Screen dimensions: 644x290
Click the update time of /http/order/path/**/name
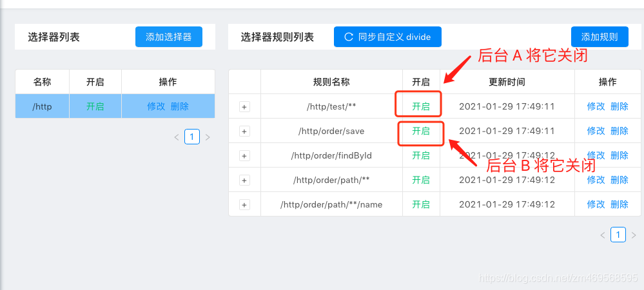click(507, 204)
